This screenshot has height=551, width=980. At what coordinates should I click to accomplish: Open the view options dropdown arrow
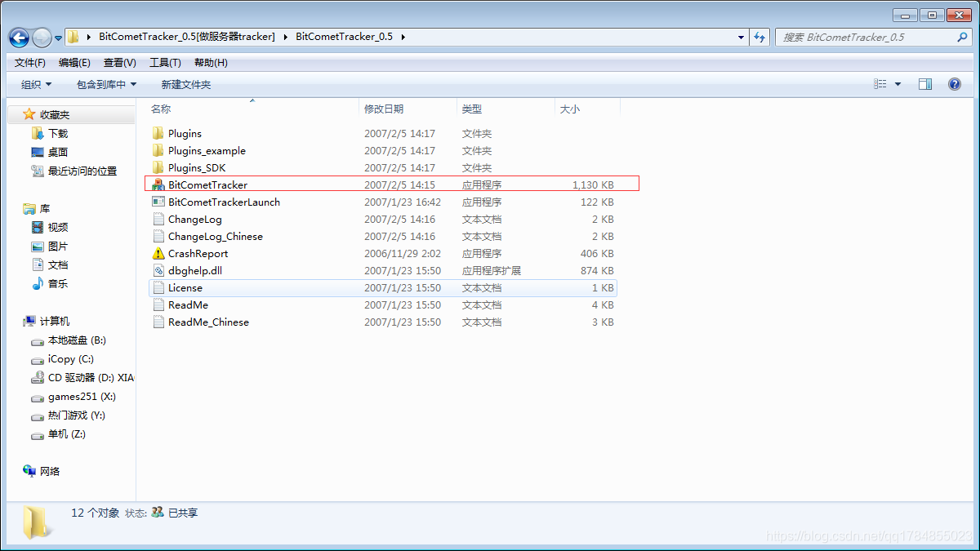point(898,84)
